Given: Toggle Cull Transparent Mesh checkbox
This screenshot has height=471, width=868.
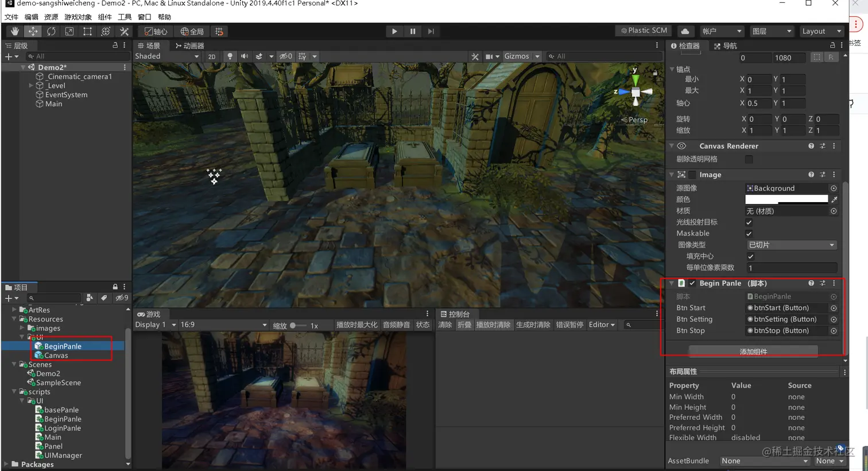Looking at the screenshot, I should [x=749, y=159].
